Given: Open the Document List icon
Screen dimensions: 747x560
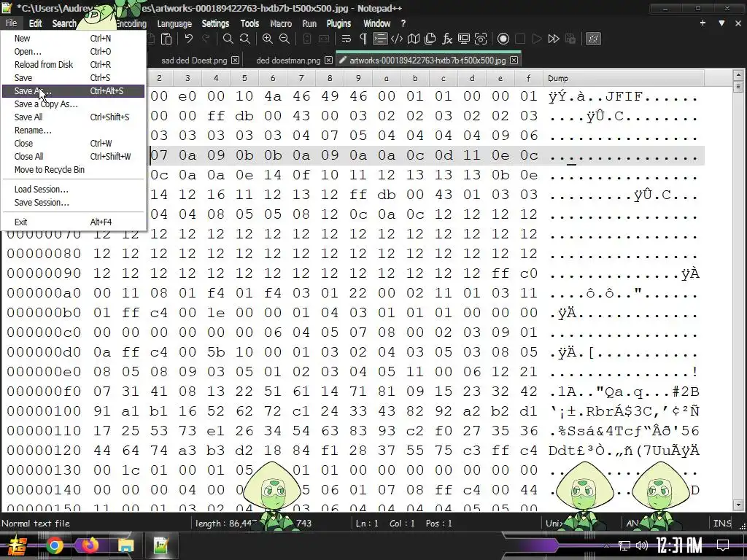Looking at the screenshot, I should 430,39.
